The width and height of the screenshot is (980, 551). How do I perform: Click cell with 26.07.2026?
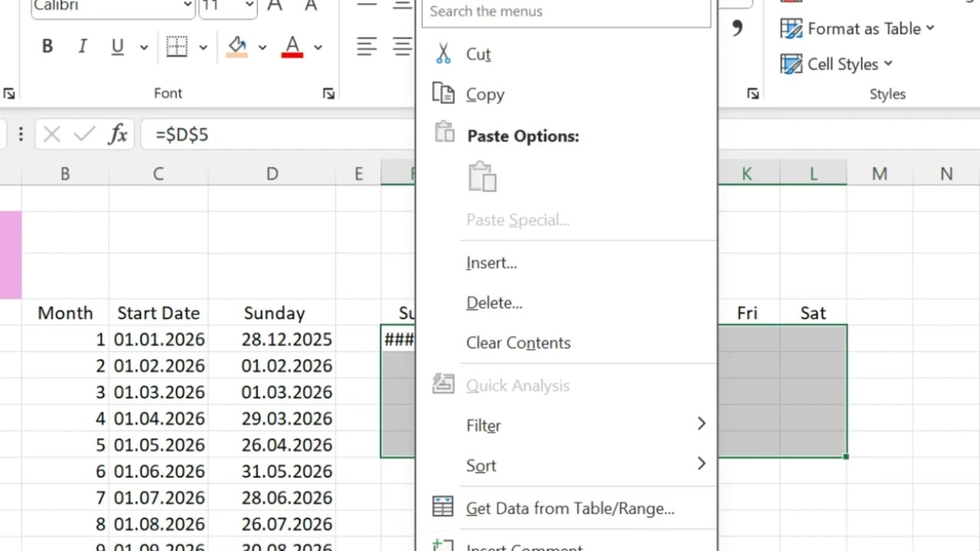272,524
